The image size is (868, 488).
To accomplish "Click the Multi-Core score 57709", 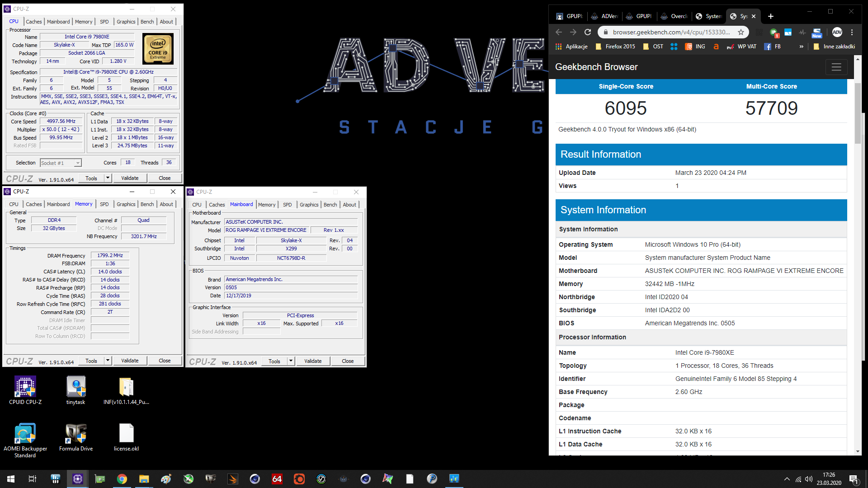I will point(771,108).
